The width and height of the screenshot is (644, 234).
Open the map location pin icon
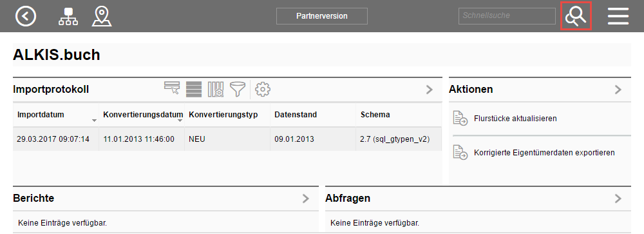(x=102, y=17)
